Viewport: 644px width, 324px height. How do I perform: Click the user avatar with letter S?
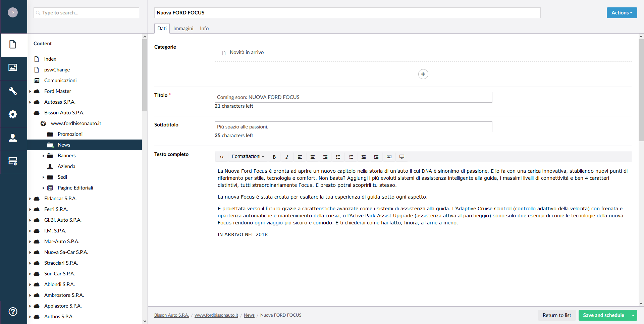pyautogui.click(x=13, y=12)
